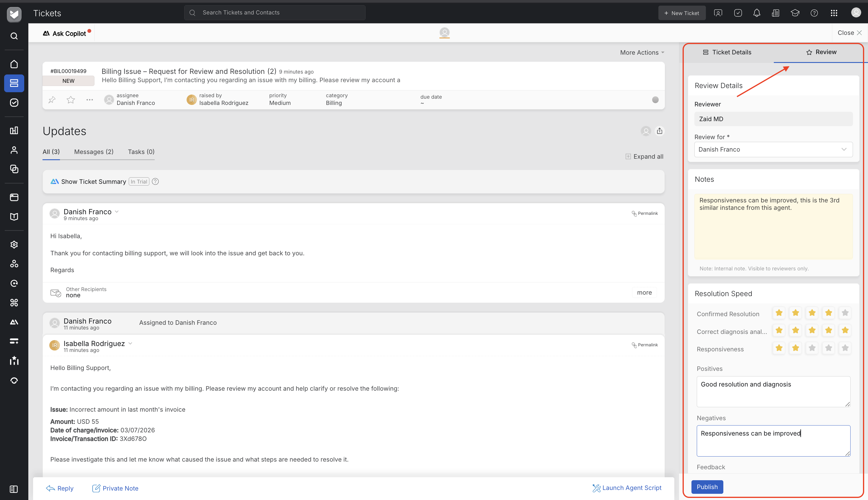Click the notifications bell icon
This screenshot has width=868, height=500.
tap(756, 13)
